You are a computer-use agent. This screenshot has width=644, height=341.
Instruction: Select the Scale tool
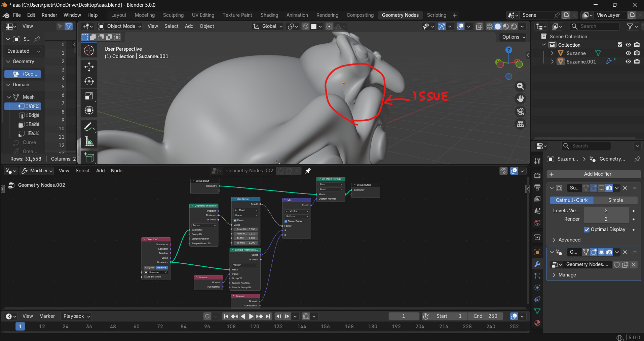coord(89,96)
